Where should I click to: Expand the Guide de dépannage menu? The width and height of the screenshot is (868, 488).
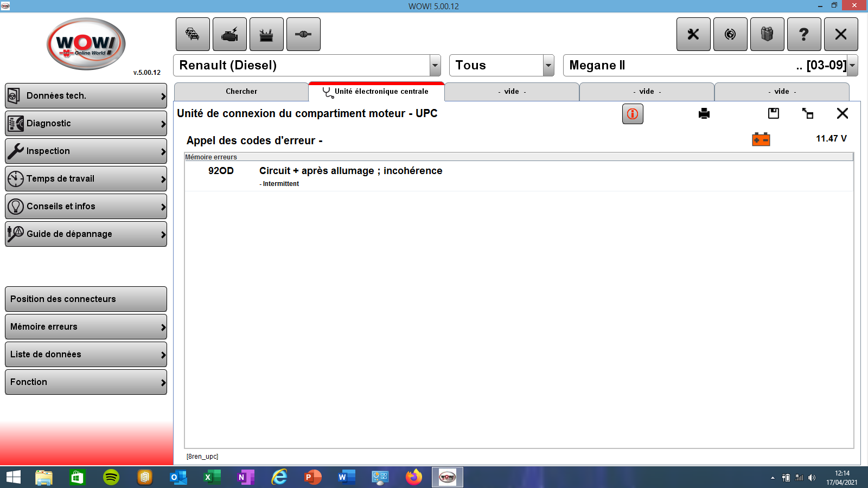[86, 234]
